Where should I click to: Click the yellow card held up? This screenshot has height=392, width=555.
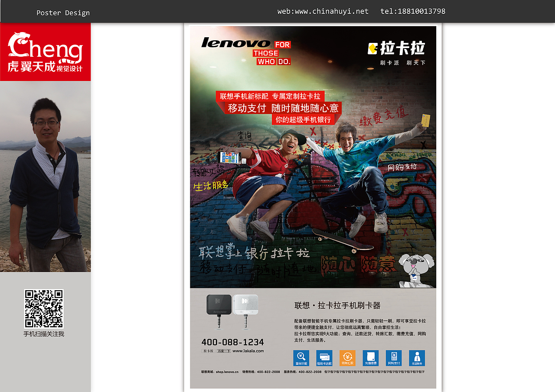click(426, 120)
